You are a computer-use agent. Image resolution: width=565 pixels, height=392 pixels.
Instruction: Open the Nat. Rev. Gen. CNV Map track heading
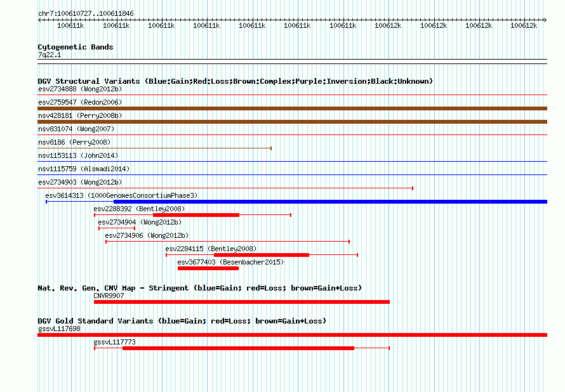199,288
